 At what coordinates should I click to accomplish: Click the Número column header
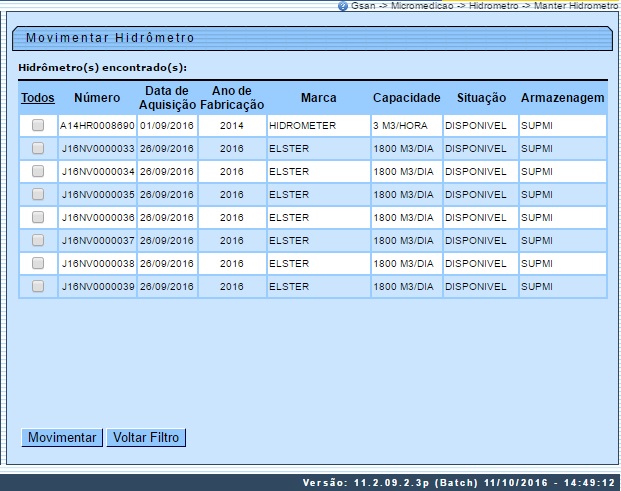[x=96, y=98]
